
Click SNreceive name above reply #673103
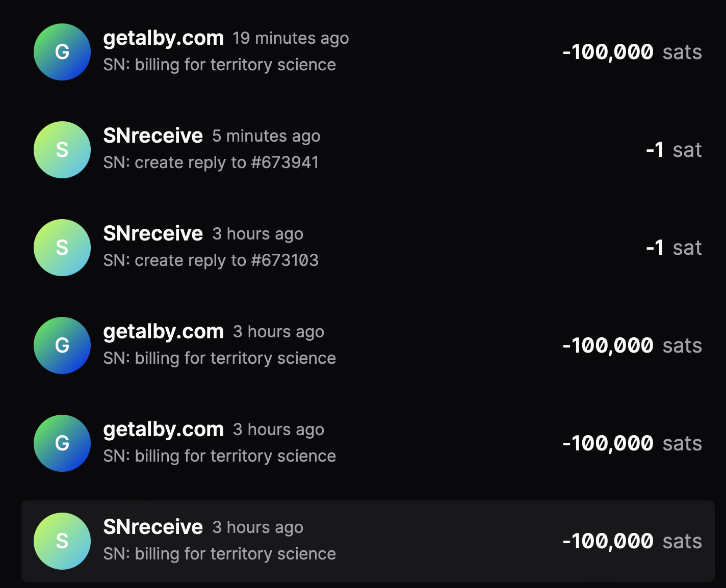click(153, 233)
